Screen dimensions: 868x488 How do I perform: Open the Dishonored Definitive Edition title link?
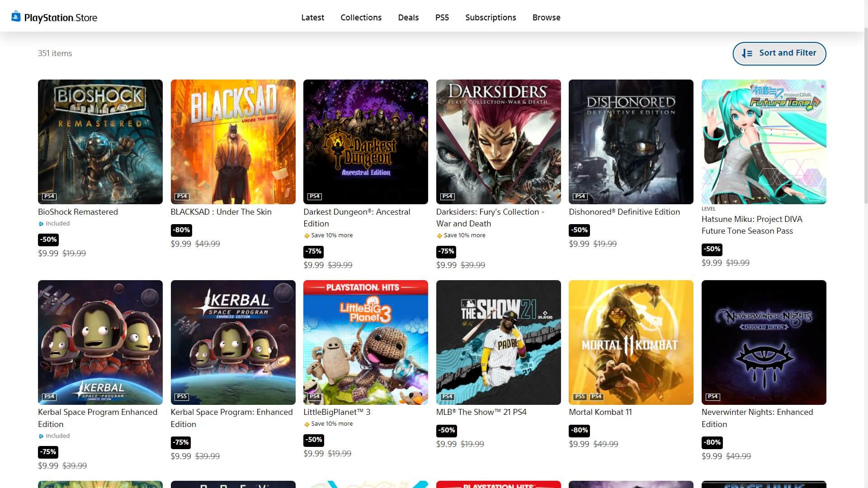pos(624,212)
